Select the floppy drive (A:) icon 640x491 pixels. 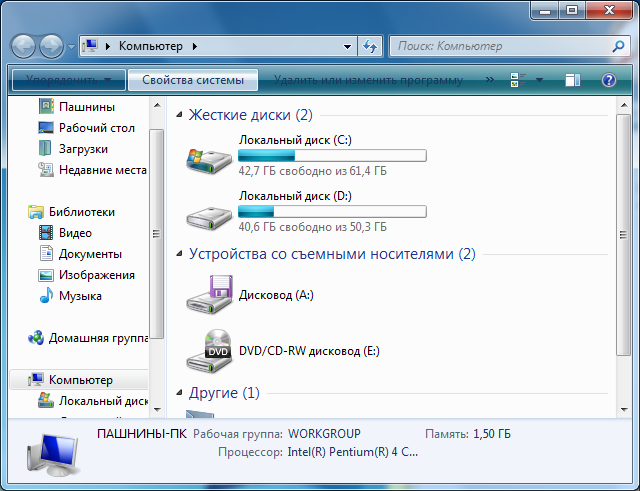click(209, 295)
